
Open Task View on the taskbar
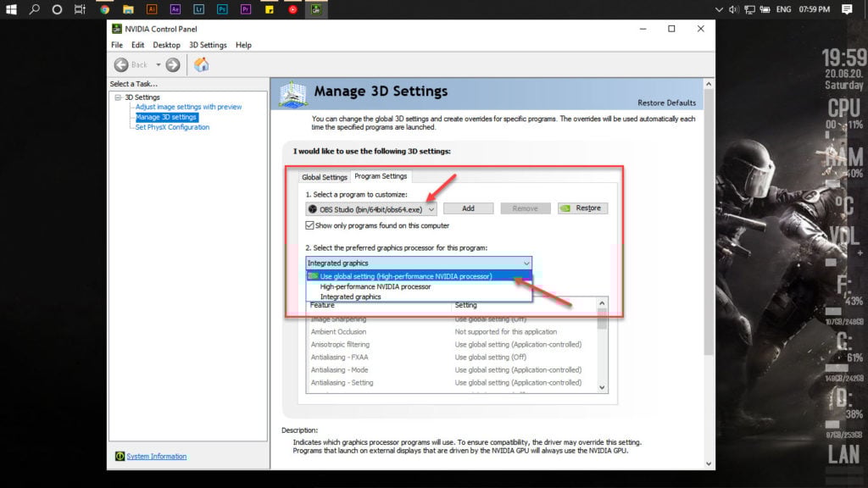tap(81, 9)
